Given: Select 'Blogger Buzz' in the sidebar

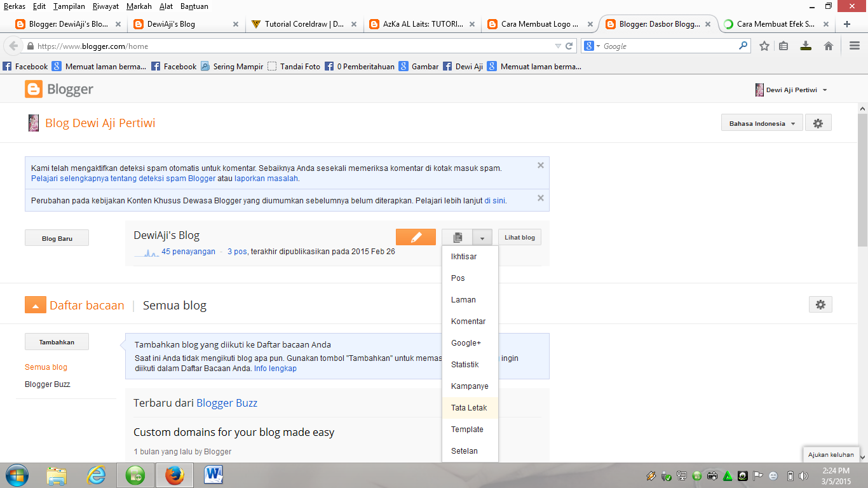Looking at the screenshot, I should point(47,384).
